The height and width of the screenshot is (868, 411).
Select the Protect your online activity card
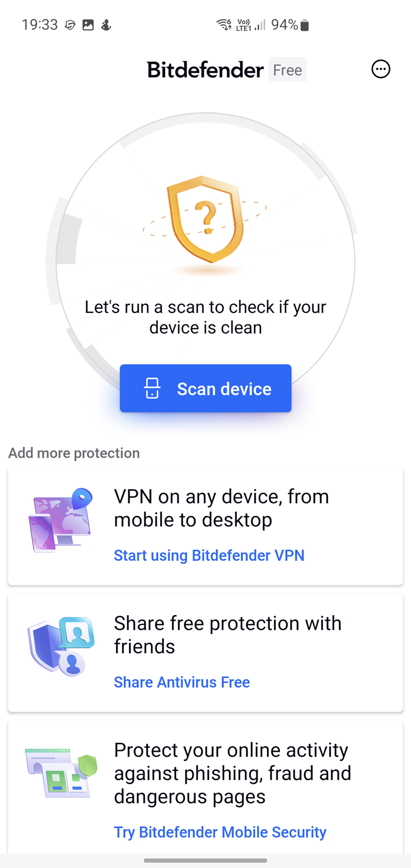206,787
